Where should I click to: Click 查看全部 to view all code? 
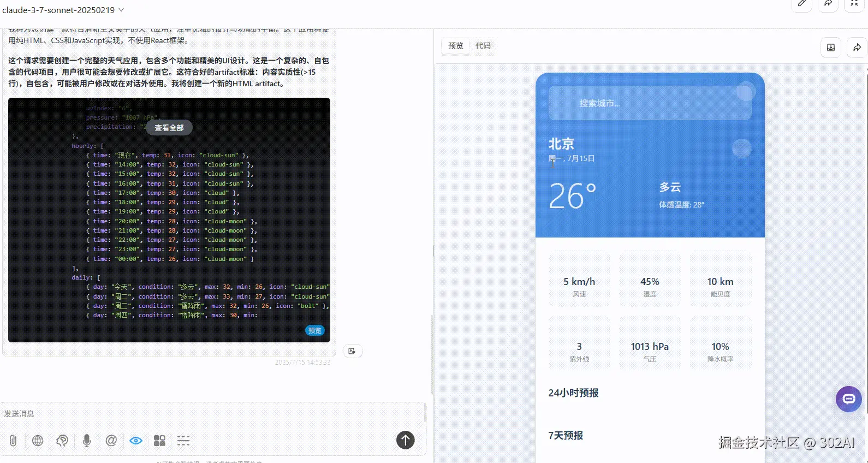click(169, 128)
